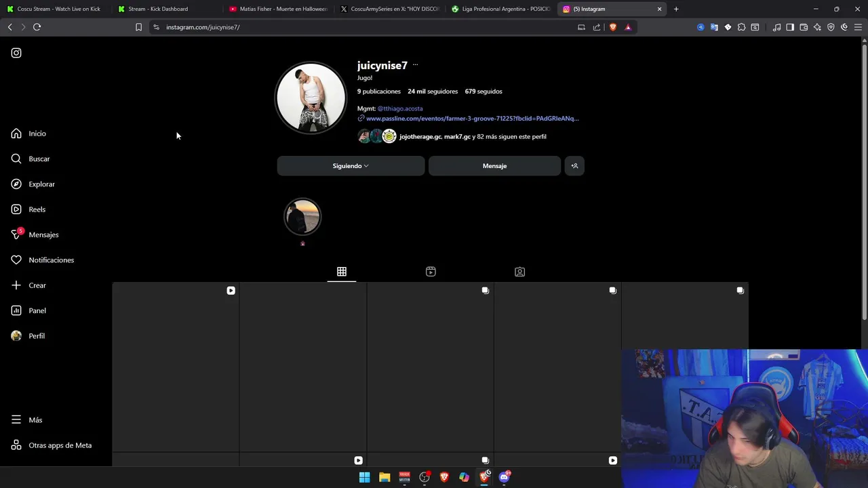Open Voicemeeter from taskbar
868x488 pixels.
coord(404,477)
